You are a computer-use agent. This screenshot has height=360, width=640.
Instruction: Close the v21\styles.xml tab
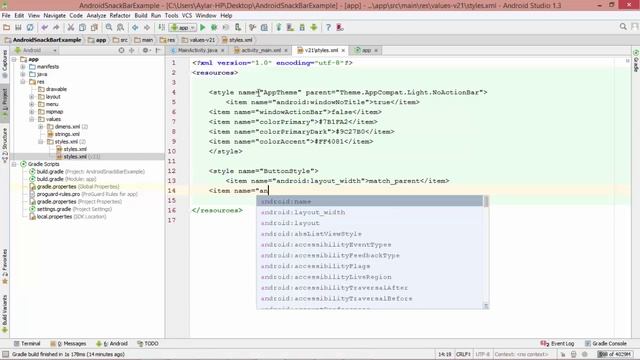343,50
